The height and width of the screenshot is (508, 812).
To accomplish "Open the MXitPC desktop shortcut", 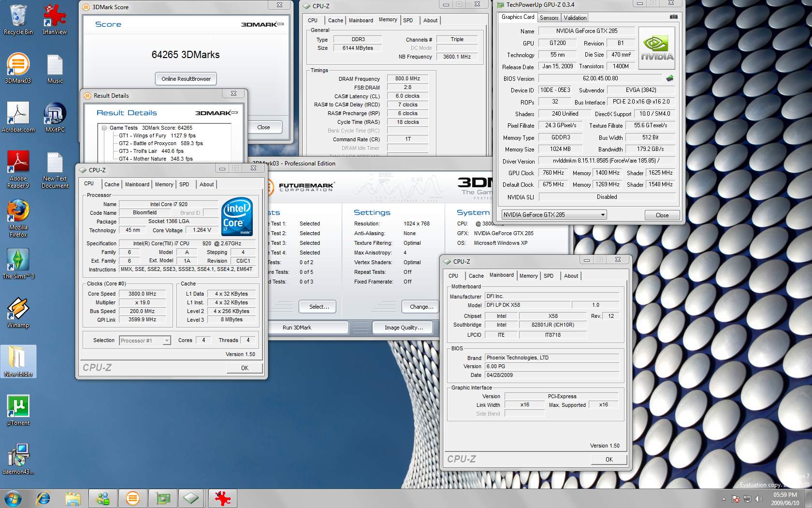I will coord(55,117).
